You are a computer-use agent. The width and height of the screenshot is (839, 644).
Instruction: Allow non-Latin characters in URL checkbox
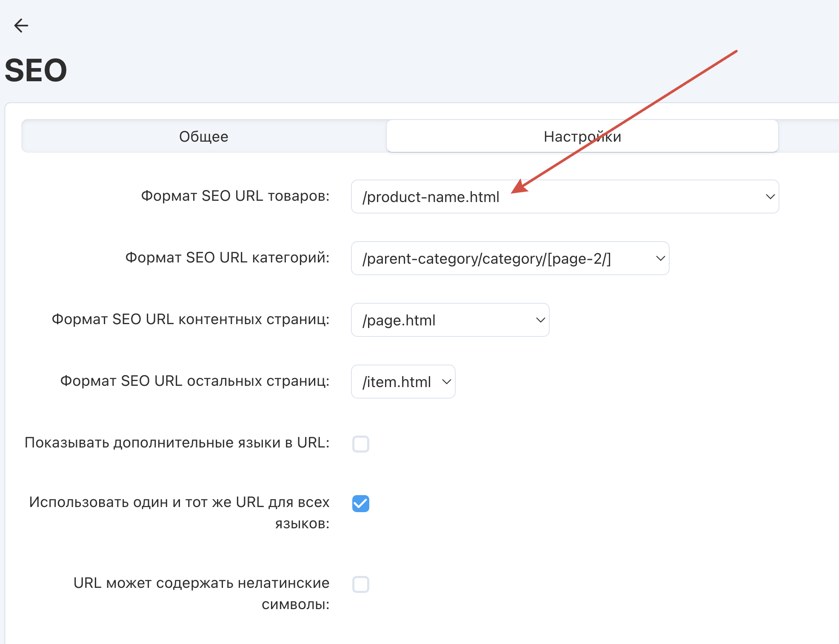[360, 584]
